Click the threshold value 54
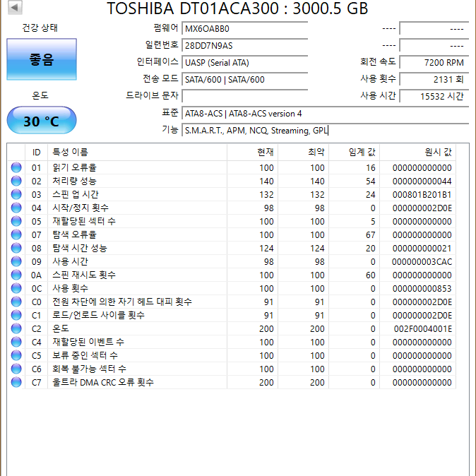The height and width of the screenshot is (476, 476). (x=370, y=181)
